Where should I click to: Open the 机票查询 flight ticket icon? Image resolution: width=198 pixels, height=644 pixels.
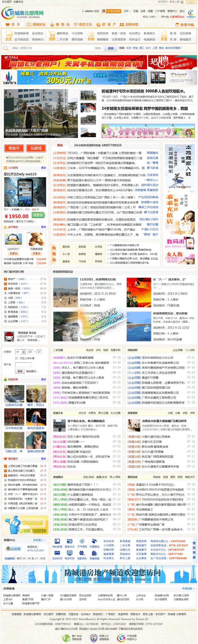point(94,541)
